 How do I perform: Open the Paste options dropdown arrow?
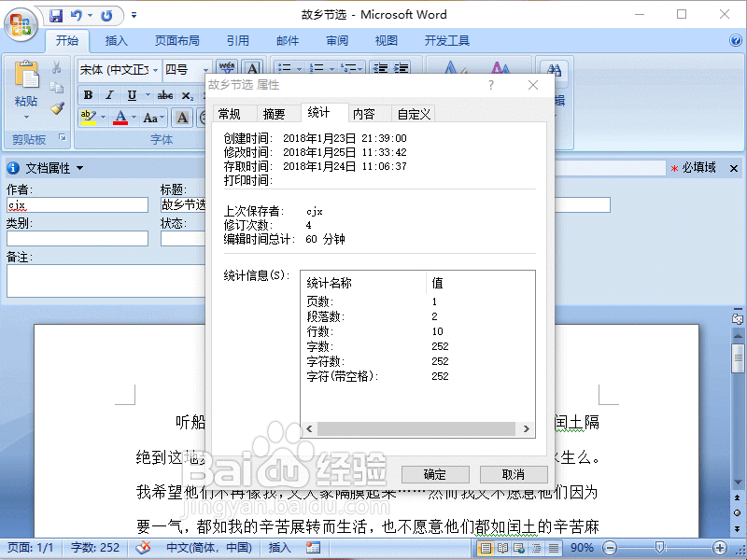point(26,118)
